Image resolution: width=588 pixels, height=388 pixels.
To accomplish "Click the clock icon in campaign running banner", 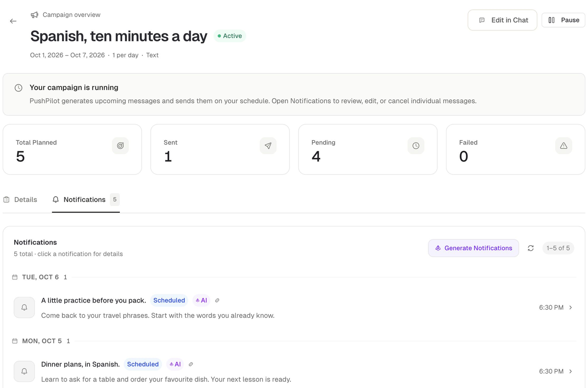I will click(18, 88).
